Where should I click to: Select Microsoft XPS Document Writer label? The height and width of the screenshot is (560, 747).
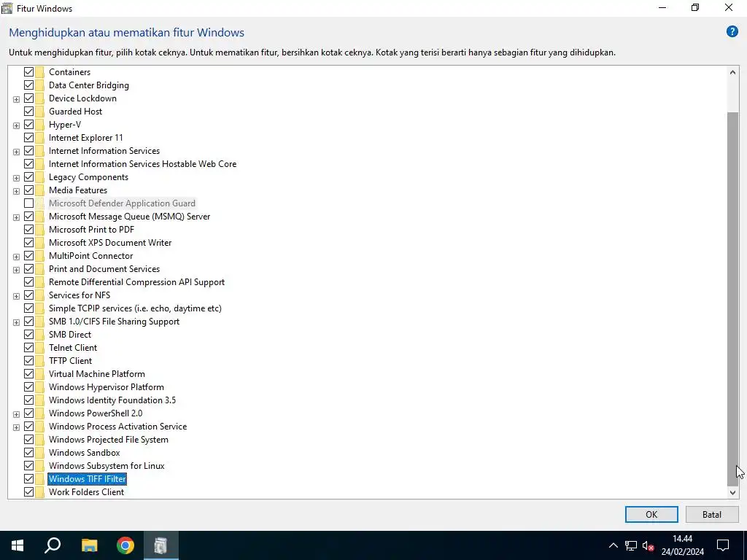[x=110, y=242]
